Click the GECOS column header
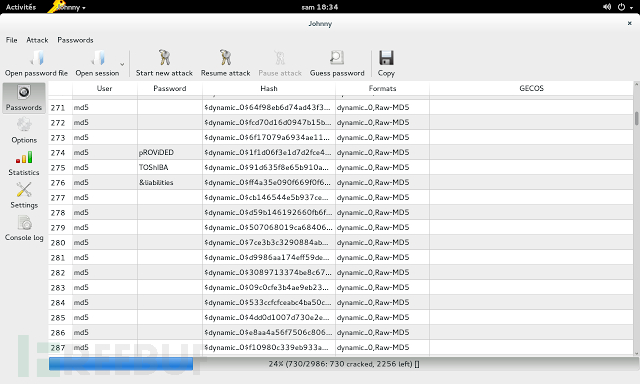This screenshot has height=384, width=640. pyautogui.click(x=531, y=88)
